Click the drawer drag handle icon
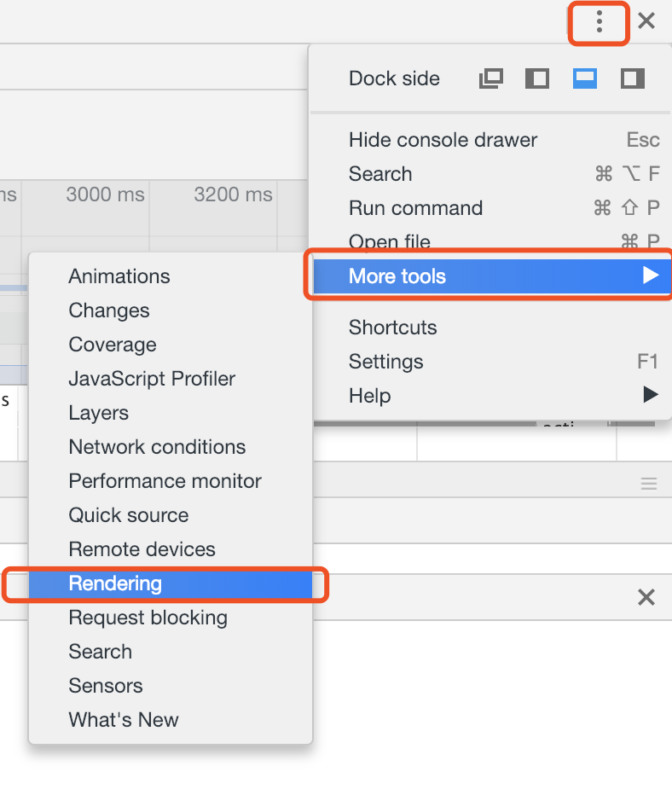 pyautogui.click(x=649, y=485)
